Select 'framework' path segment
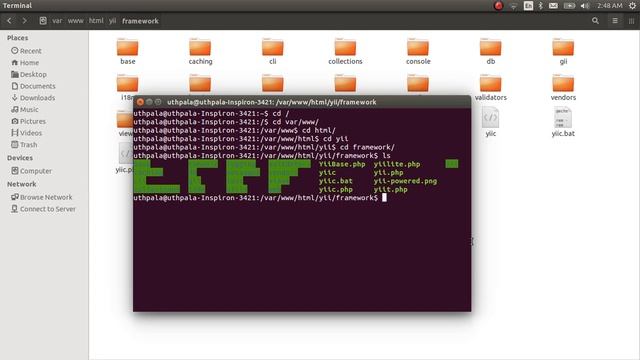This screenshot has width=640, height=360. click(140, 21)
